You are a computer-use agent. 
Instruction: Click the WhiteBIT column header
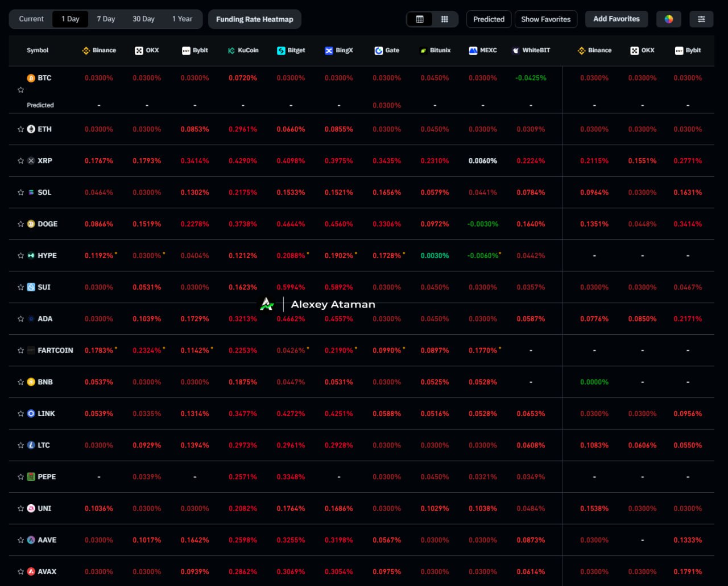(531, 51)
